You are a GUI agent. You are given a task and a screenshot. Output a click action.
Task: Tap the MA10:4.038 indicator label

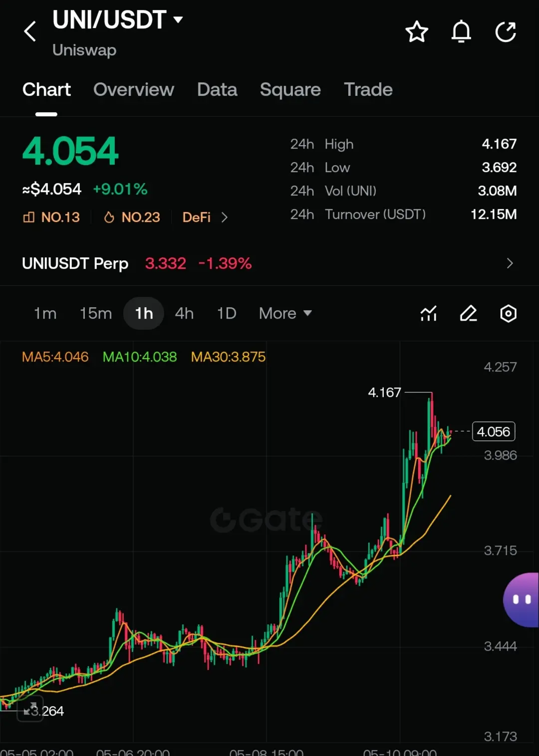(140, 357)
